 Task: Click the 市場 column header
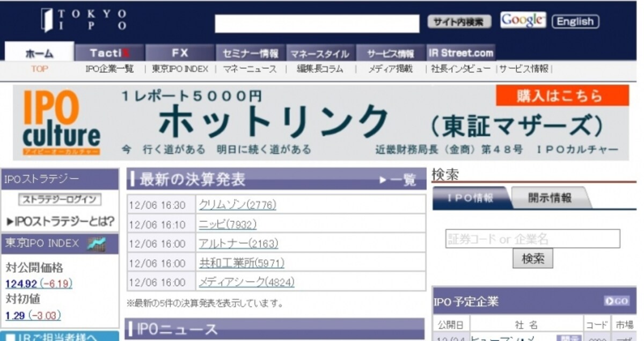point(624,325)
